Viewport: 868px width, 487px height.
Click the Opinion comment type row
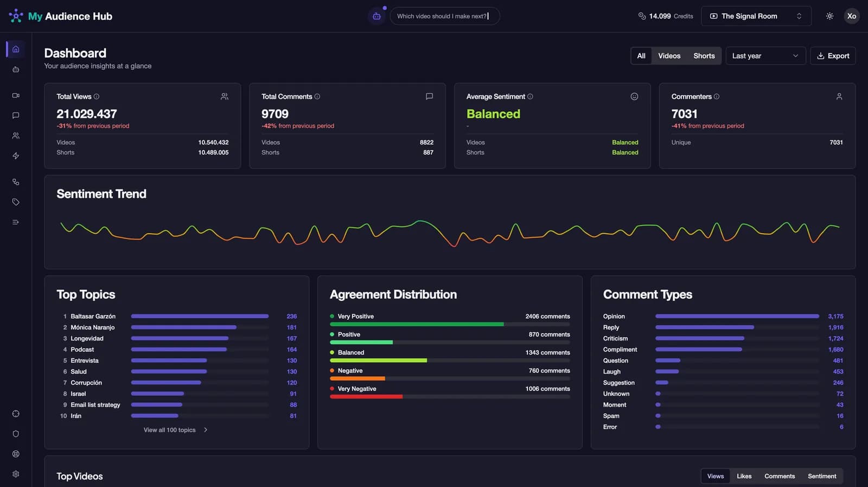723,317
